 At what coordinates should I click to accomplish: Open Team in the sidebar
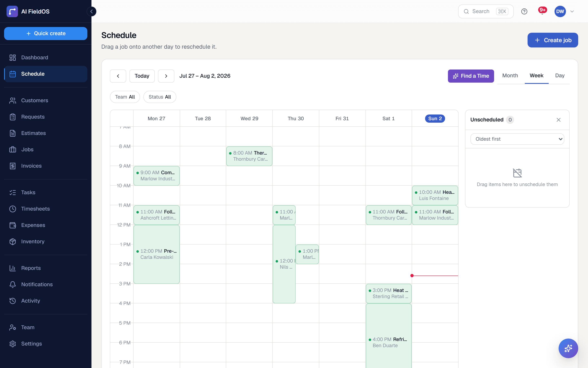[x=46, y=327]
